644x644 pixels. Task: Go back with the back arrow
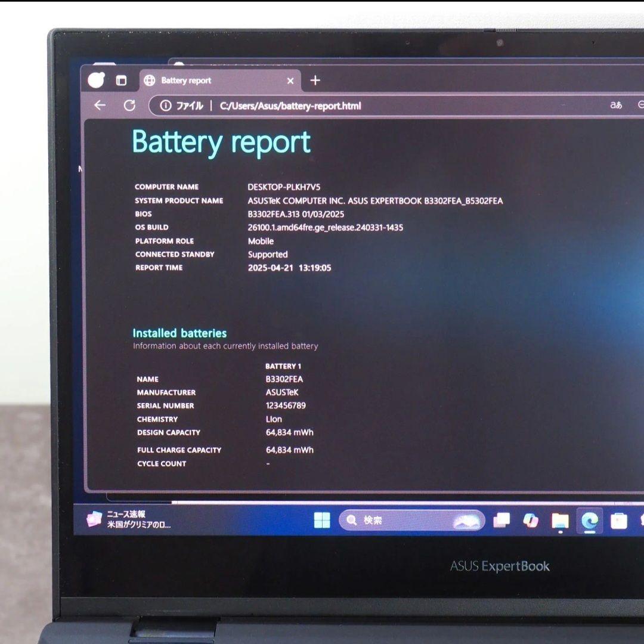click(100, 106)
